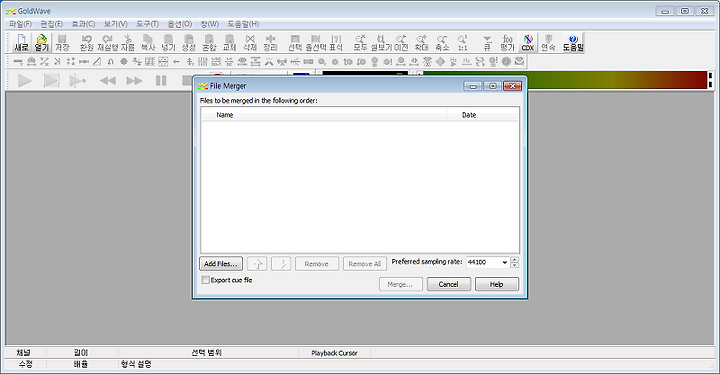Click the Fast Forward playback button
The width and height of the screenshot is (720, 374).
pos(134,81)
